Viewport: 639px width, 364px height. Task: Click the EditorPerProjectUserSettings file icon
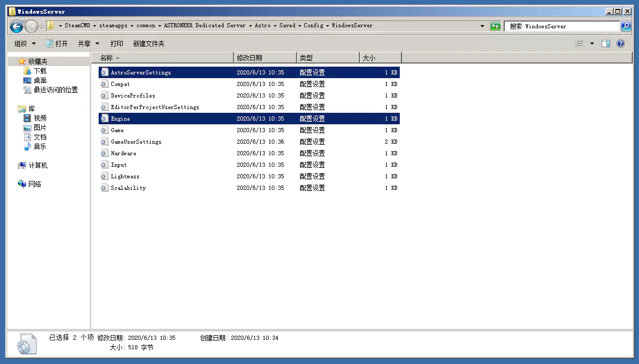coord(104,107)
